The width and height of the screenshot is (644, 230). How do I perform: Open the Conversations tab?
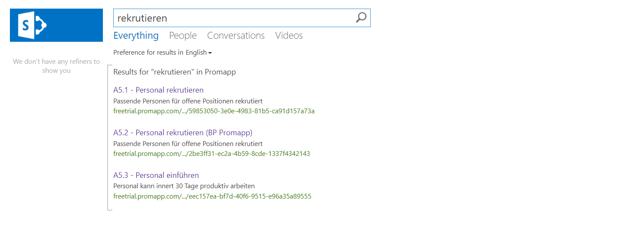pos(236,36)
